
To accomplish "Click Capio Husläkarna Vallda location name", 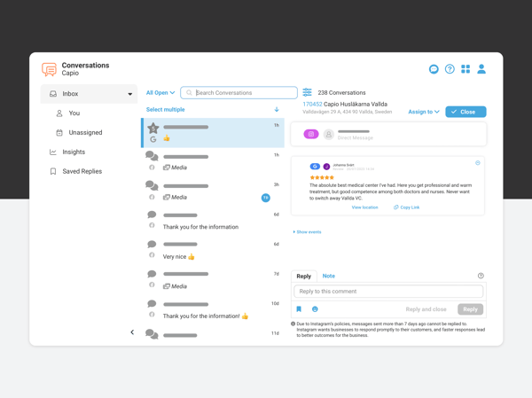I will click(x=356, y=104).
